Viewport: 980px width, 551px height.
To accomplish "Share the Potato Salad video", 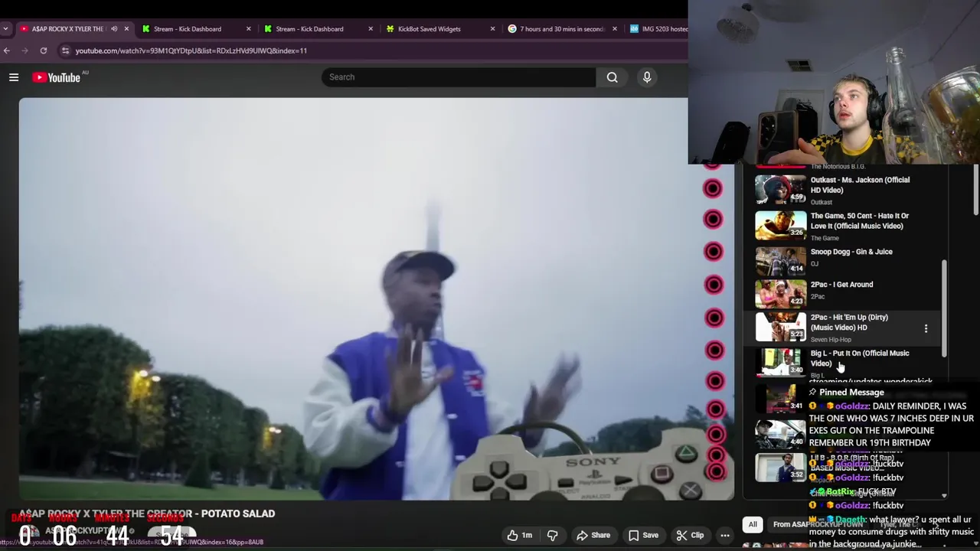I will [593, 535].
